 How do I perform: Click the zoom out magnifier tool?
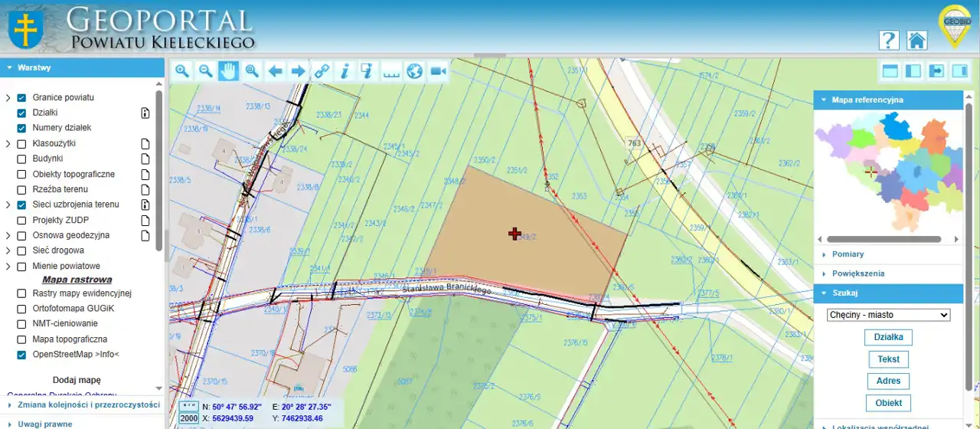point(205,71)
